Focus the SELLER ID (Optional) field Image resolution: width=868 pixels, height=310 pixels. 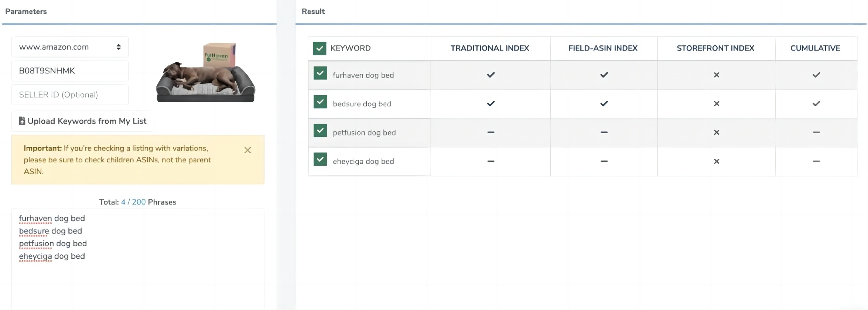(70, 95)
